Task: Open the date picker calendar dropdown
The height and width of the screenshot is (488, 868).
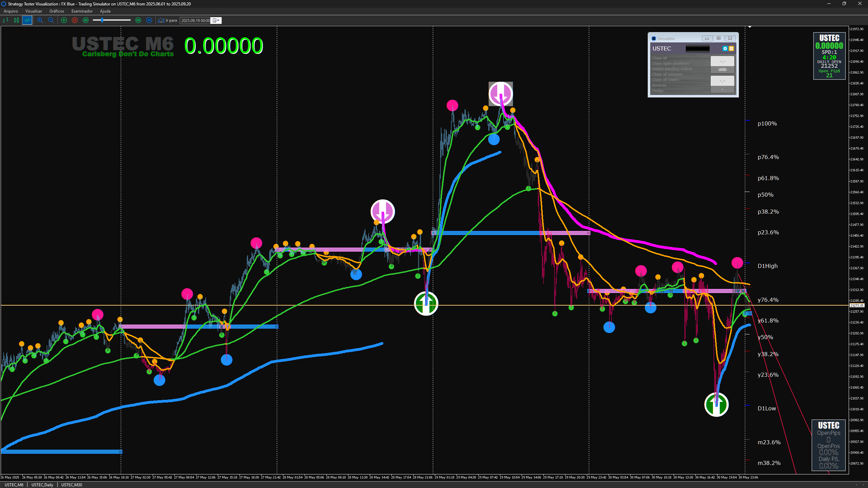Action: coord(216,20)
